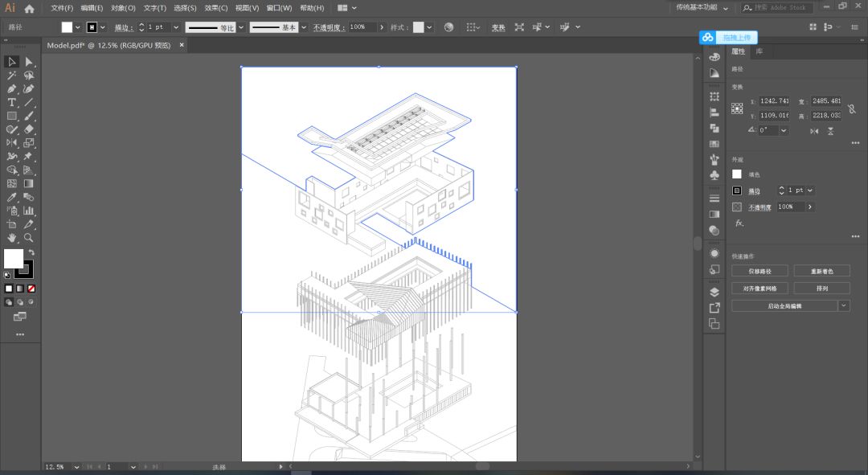The image size is (868, 475).
Task: Open fill color dropdown in control bar
Action: pyautogui.click(x=77, y=27)
